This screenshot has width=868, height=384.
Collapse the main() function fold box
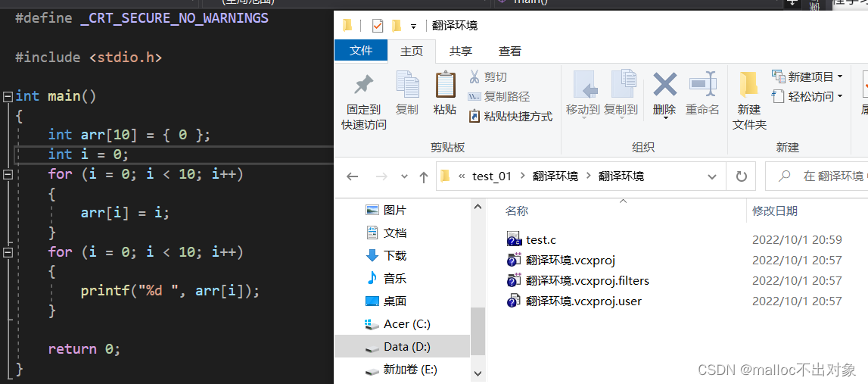(8, 96)
